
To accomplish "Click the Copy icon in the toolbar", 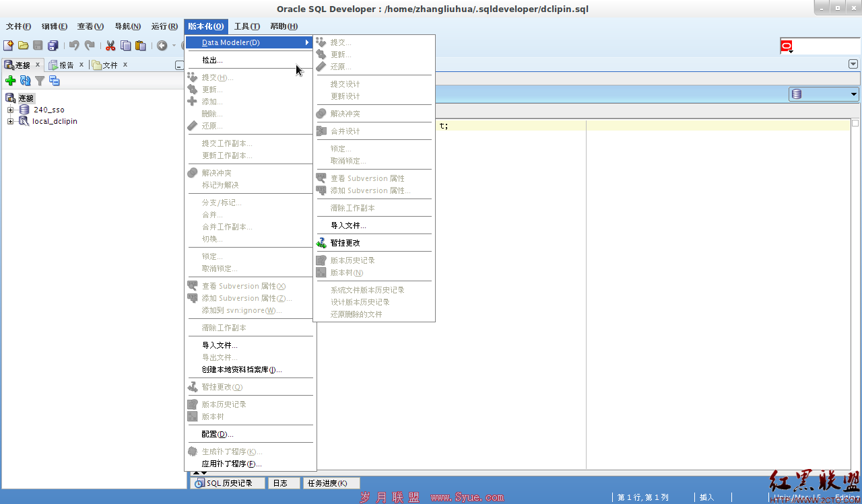I will pos(125,45).
